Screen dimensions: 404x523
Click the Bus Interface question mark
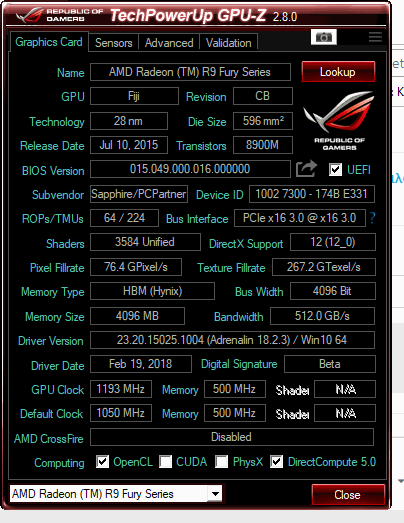372,218
